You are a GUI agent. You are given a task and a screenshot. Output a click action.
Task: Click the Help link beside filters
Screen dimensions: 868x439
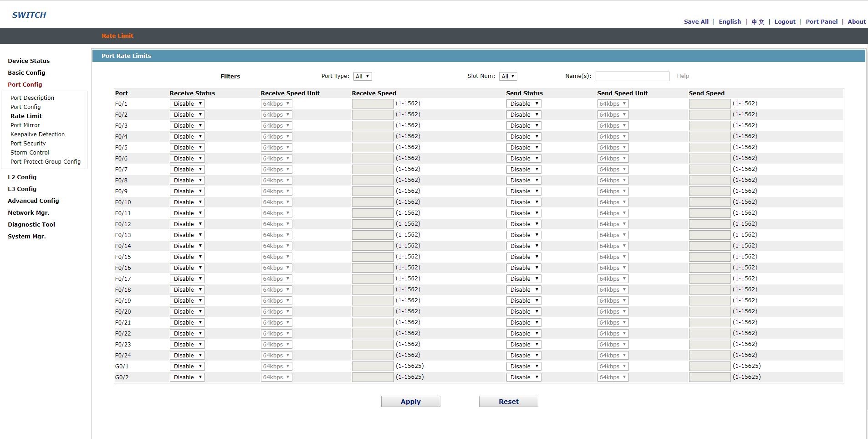point(683,76)
